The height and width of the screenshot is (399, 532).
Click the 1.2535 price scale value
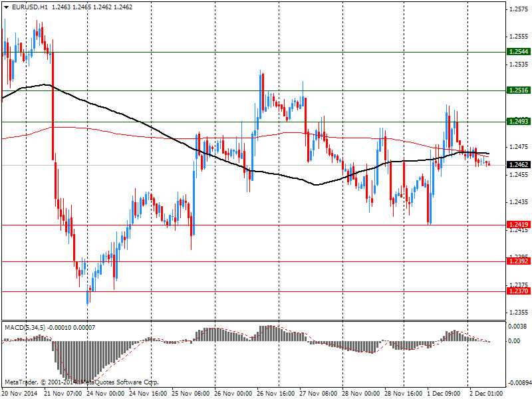(519, 64)
